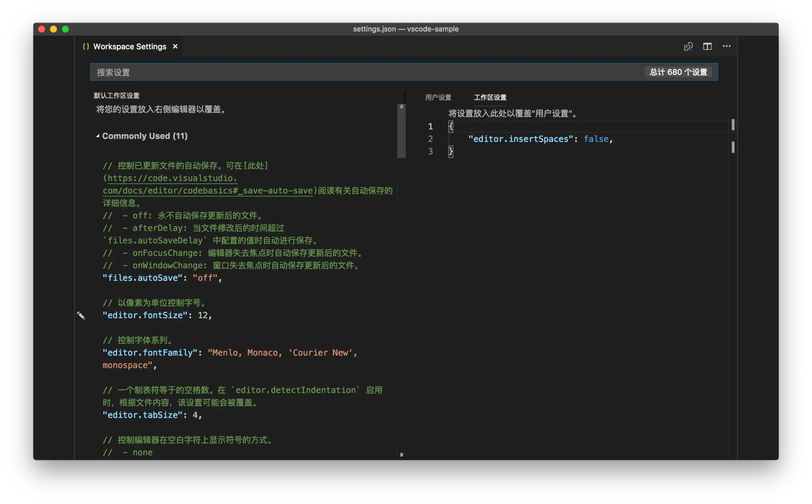Click the yellow minimize window button

[x=53, y=29]
